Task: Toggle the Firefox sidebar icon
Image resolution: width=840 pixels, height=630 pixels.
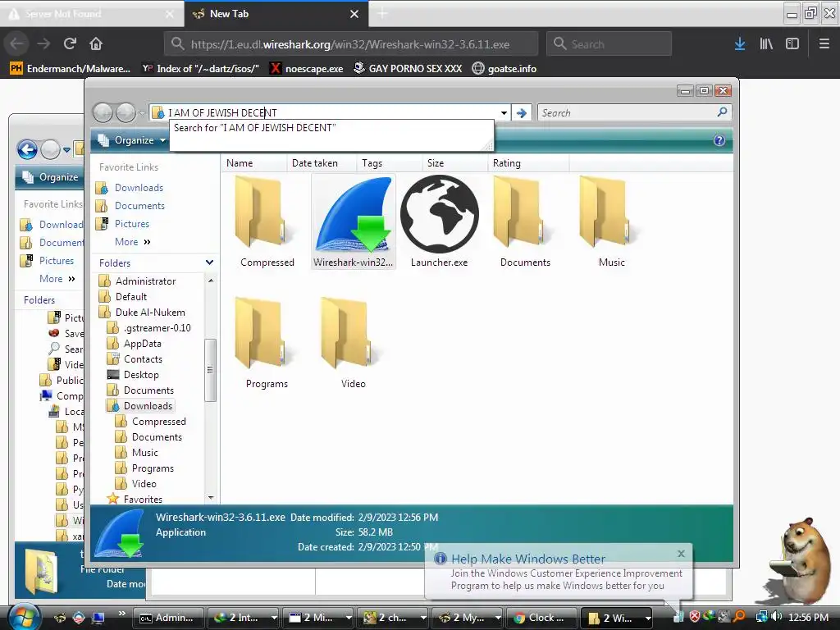Action: [x=792, y=44]
